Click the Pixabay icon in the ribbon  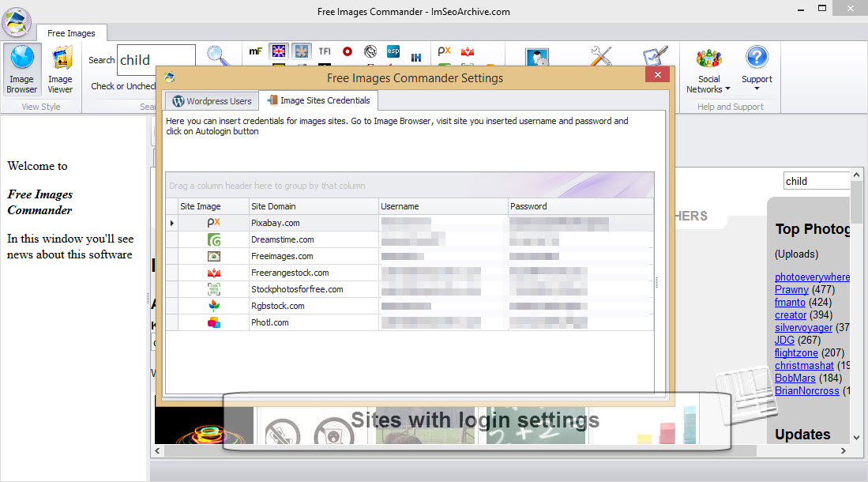pos(445,51)
